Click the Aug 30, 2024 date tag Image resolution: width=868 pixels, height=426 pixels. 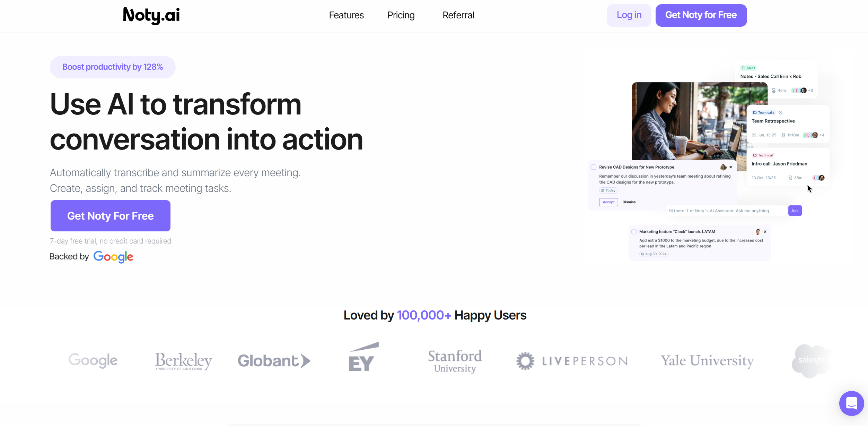pos(654,254)
